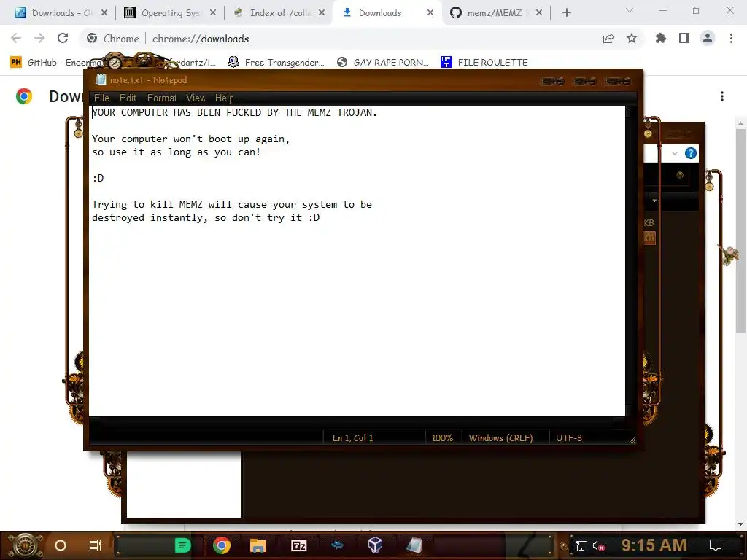Reload the chrome://downloads page
This screenshot has width=747, height=560.
pos(63,38)
